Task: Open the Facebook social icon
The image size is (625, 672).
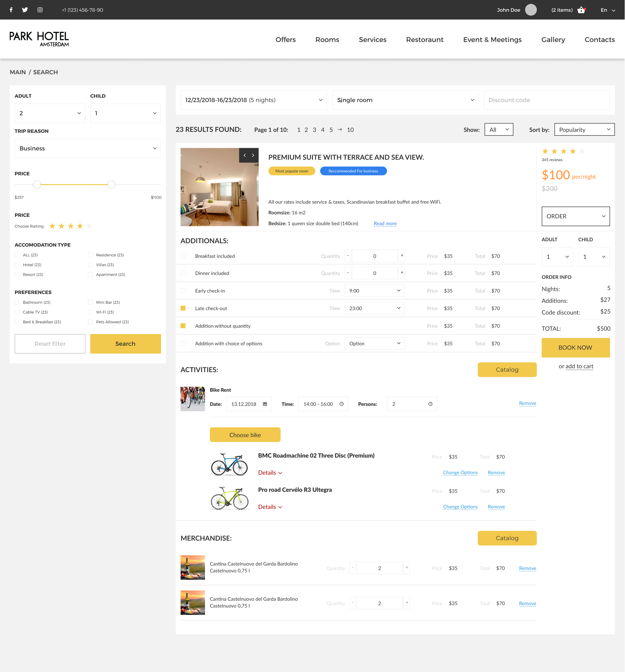Action: pos(11,10)
